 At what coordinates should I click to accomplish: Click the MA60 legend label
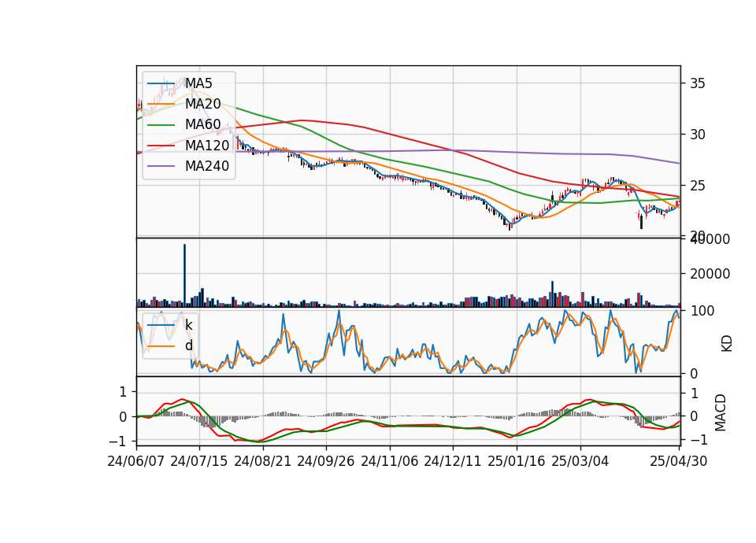point(202,125)
